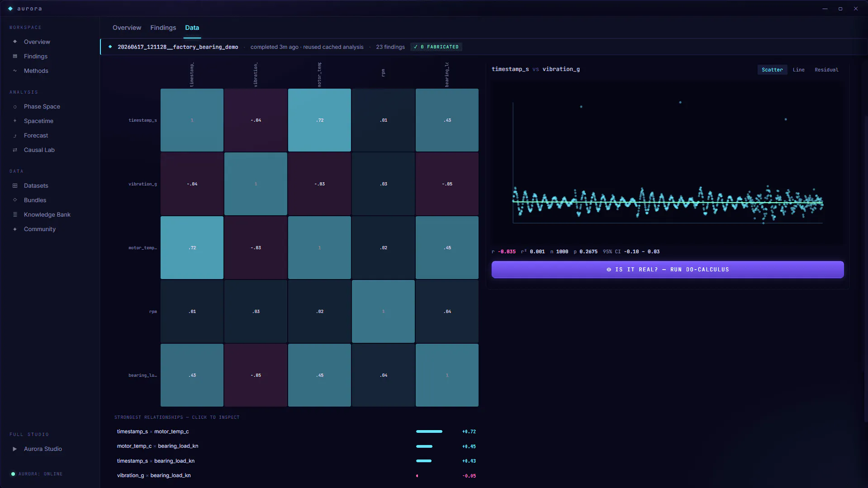Inspect vibration_g × bearing_load_kn relationship row
The width and height of the screenshot is (868, 488).
[296, 475]
